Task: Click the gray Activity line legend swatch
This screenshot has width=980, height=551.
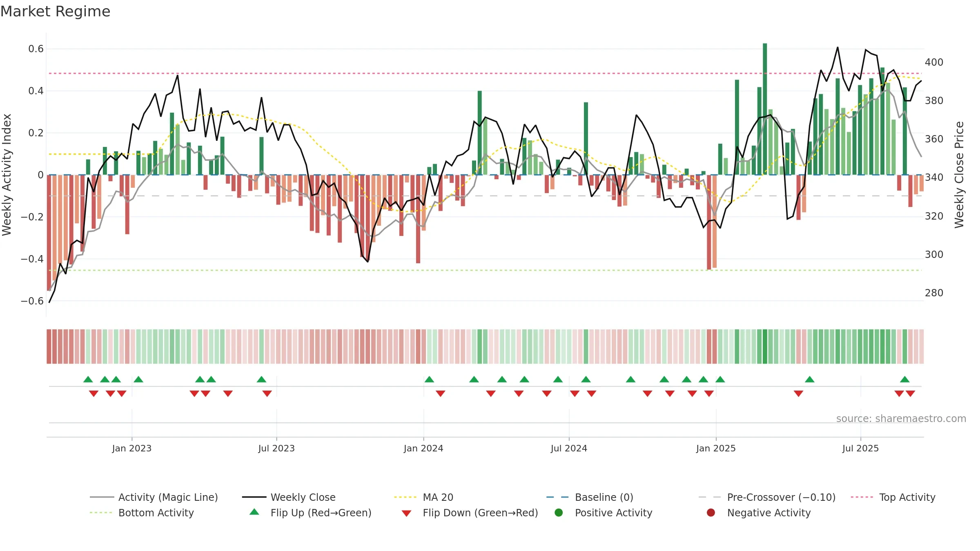Action: pos(102,497)
